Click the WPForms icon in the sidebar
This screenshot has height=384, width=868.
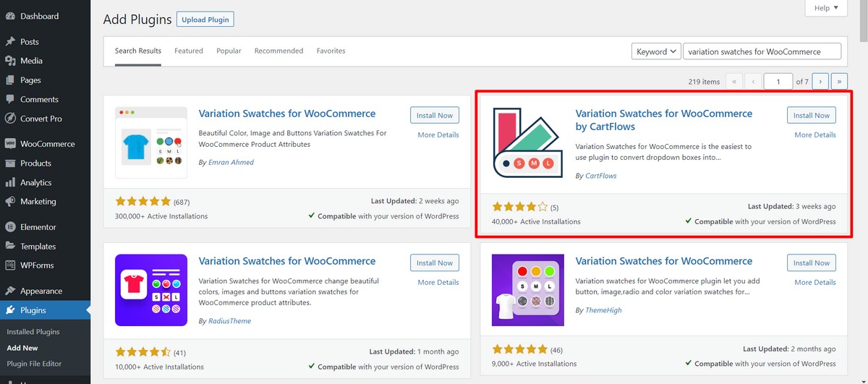click(x=10, y=265)
